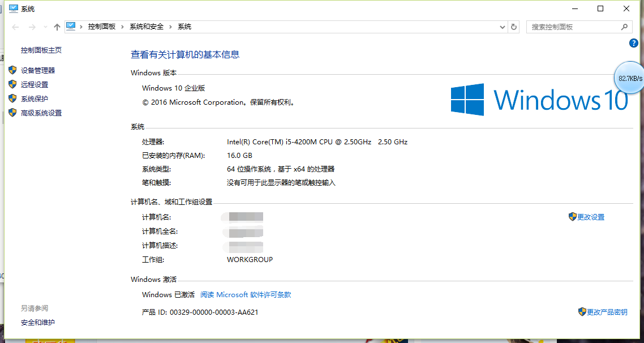Select the 64 位操作系统 system type value
Viewport: 644px width, 343px height.
tap(281, 169)
